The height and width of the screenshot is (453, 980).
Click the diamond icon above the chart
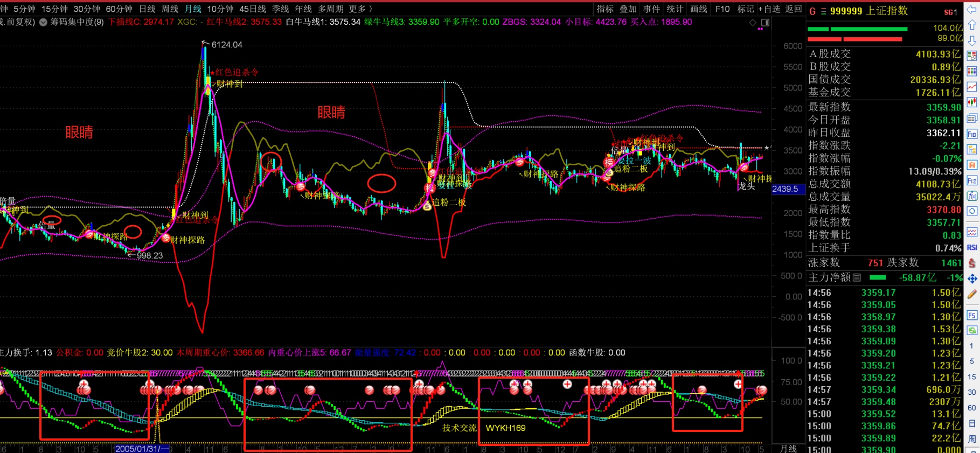click(753, 23)
